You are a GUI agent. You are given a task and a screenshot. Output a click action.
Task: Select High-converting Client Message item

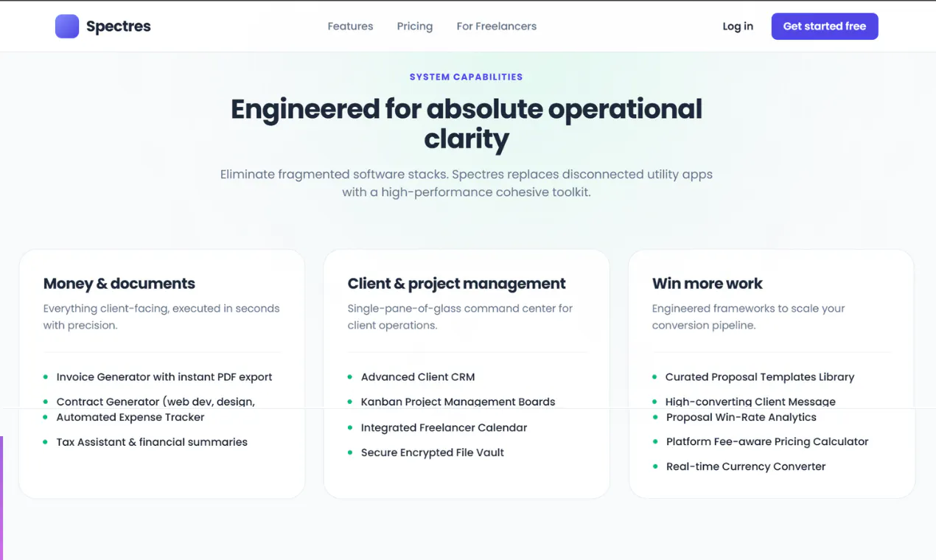(x=750, y=402)
